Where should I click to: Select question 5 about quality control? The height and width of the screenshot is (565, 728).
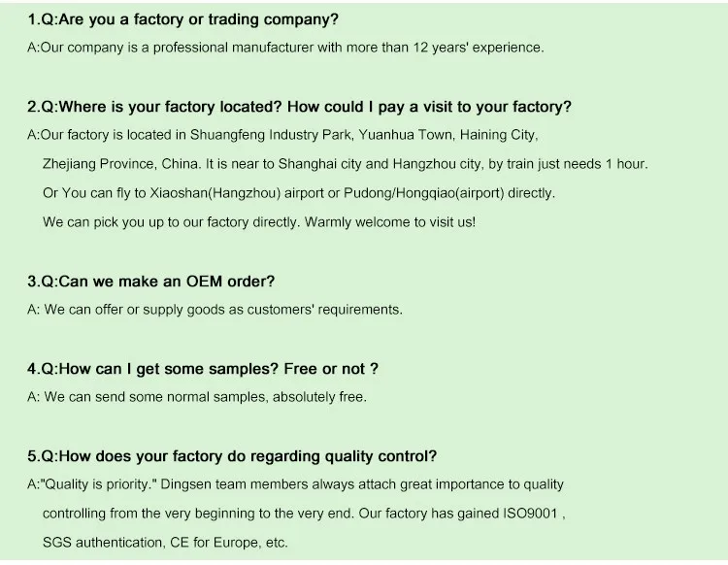tap(232, 456)
